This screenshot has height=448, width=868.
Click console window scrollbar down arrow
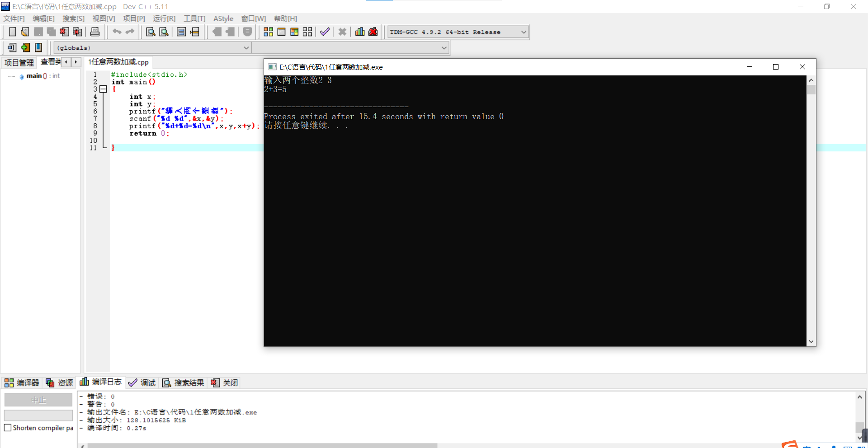811,342
